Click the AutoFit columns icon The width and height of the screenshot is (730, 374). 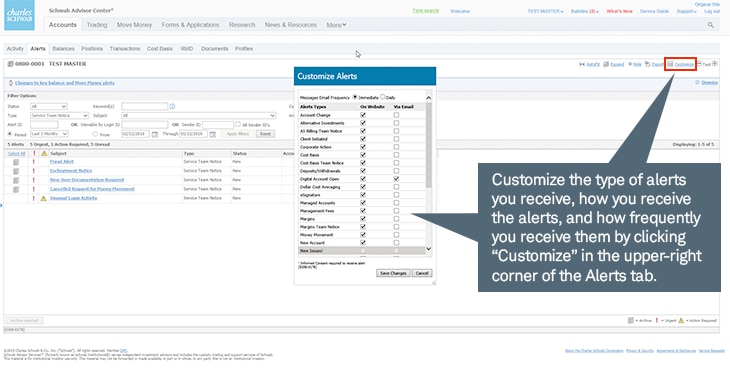click(582, 64)
